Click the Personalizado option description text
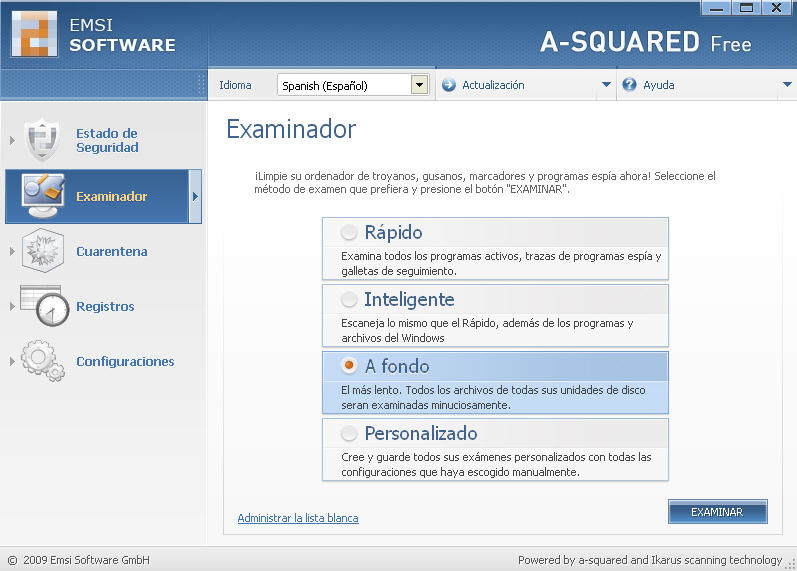 point(496,465)
